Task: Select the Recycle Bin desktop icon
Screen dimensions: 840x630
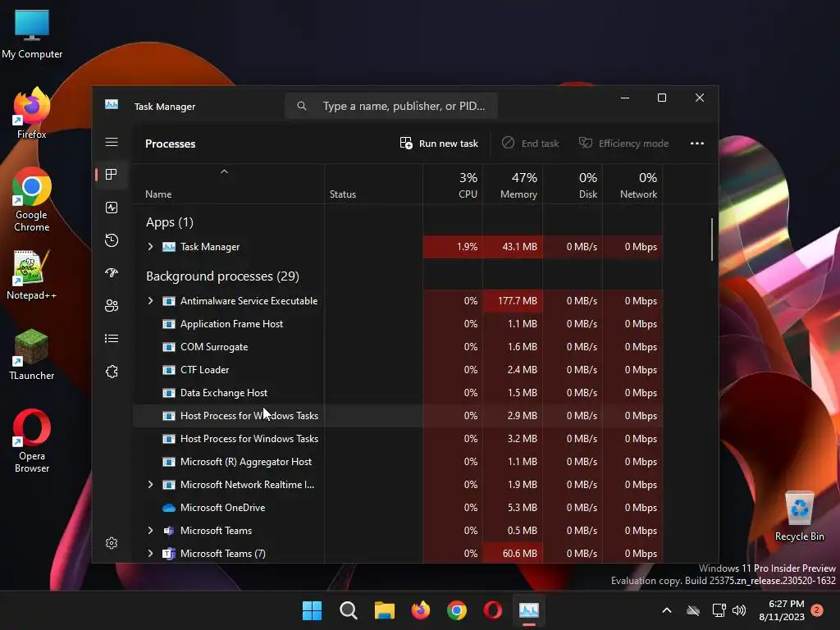Action: point(799,517)
